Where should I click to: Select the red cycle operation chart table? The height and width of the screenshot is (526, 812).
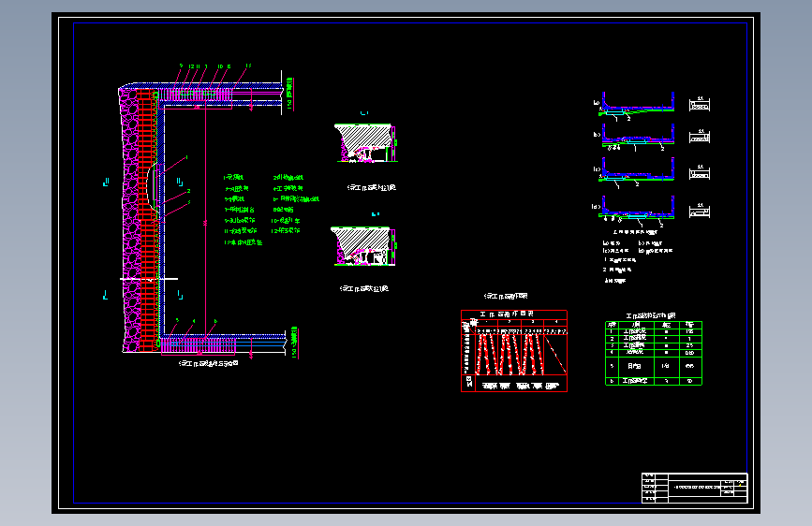[x=514, y=351]
